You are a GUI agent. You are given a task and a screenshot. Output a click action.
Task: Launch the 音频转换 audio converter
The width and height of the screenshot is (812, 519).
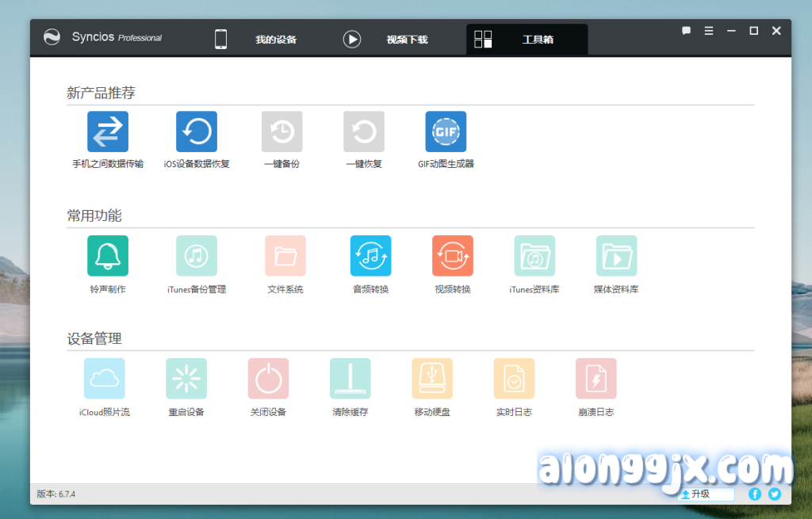(x=370, y=256)
